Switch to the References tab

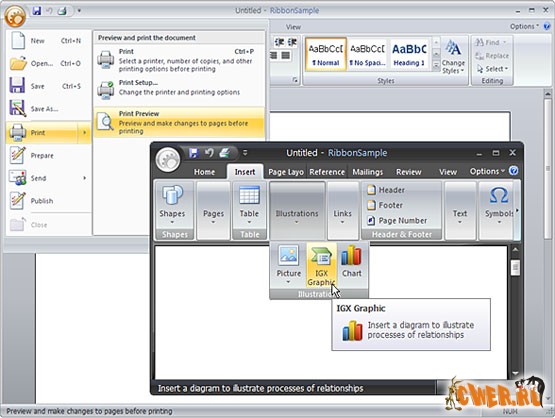(327, 172)
